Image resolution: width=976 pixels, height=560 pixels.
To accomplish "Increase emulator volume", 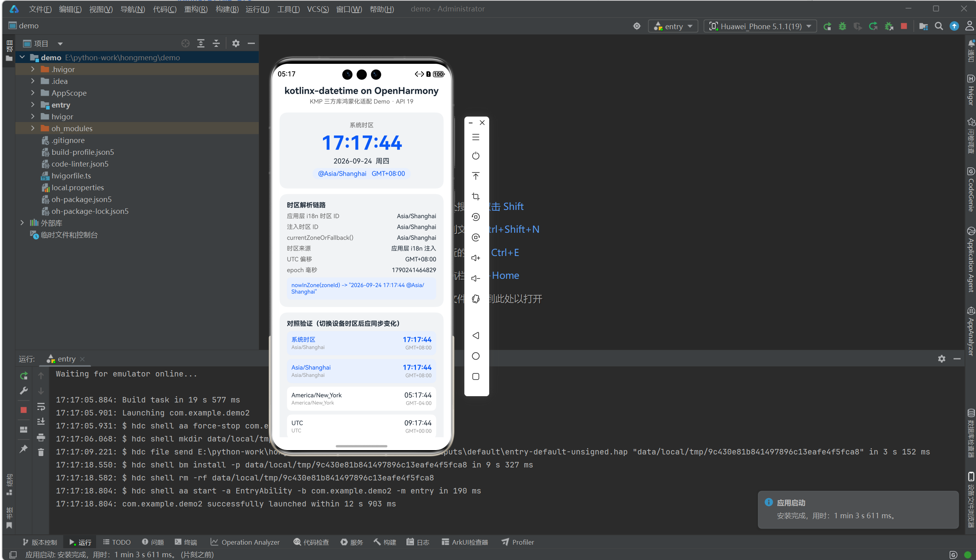I will 476,258.
